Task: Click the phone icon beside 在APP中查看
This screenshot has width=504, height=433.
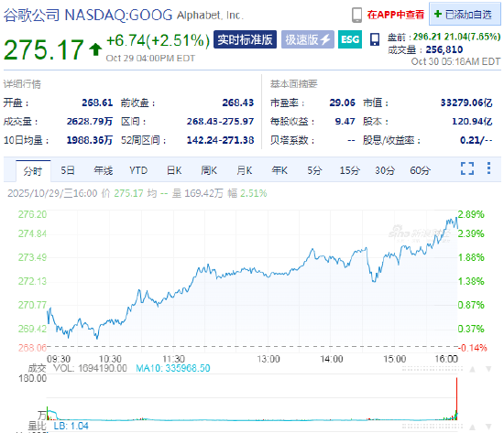Action: pyautogui.click(x=356, y=15)
